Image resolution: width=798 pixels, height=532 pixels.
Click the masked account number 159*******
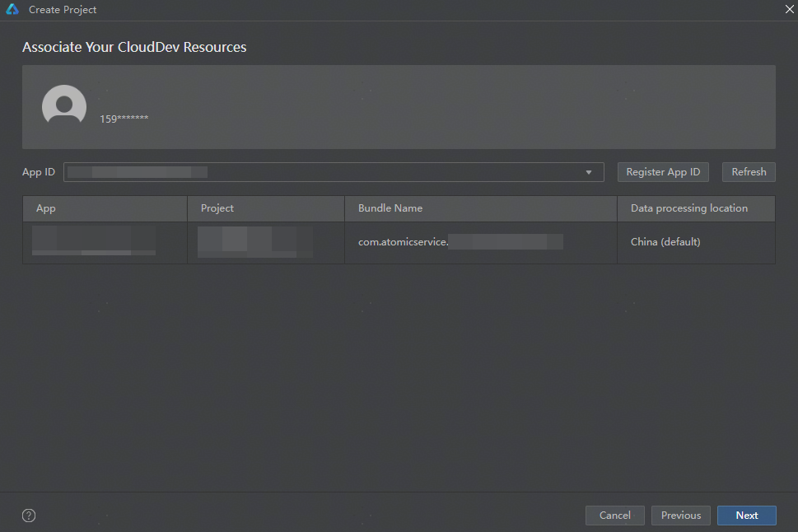click(124, 119)
